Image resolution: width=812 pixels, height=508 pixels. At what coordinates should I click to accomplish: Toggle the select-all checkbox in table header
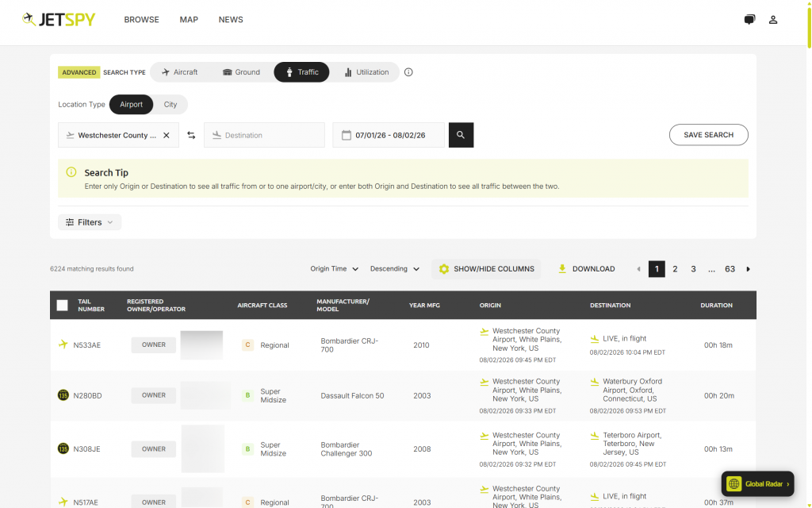point(62,306)
